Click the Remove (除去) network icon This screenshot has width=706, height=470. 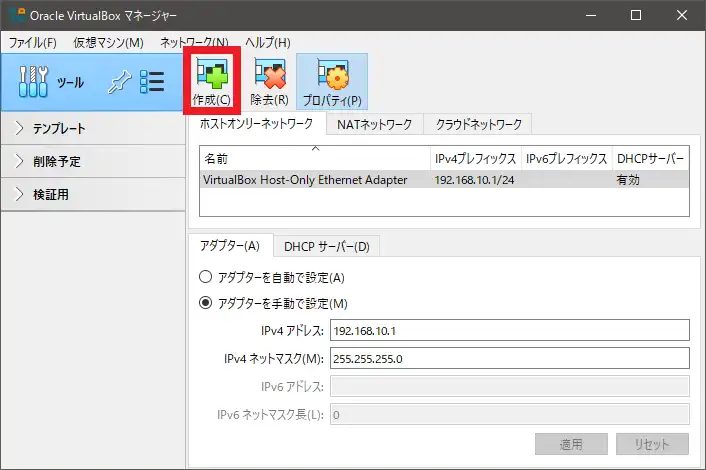pos(269,81)
